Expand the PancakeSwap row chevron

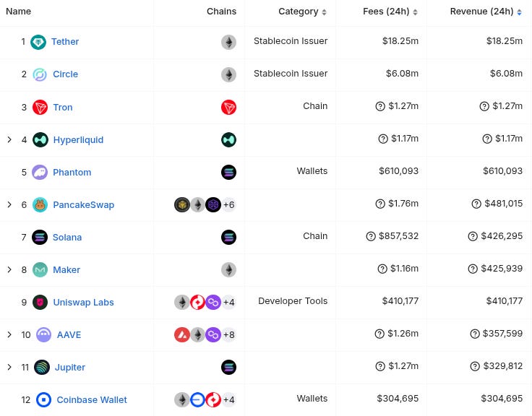click(x=9, y=205)
